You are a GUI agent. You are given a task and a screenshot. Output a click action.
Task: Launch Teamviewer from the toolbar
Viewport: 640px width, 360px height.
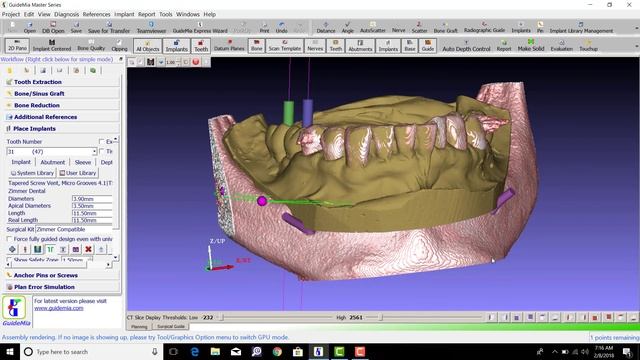(151, 27)
